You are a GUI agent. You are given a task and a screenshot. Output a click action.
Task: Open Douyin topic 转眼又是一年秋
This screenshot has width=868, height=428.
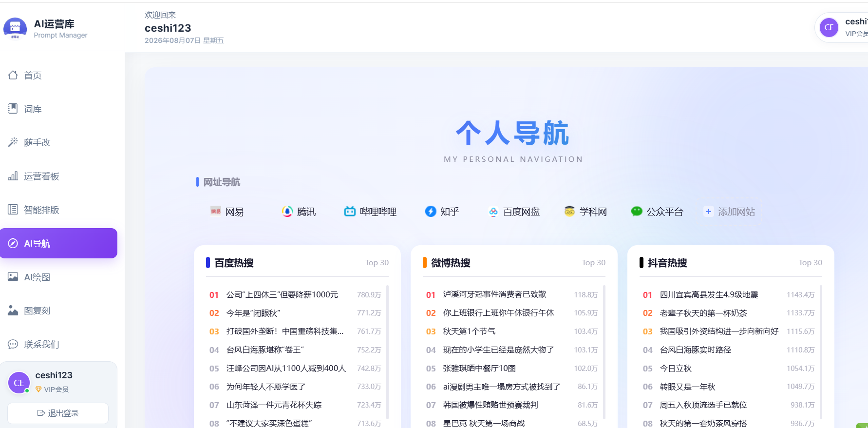pos(687,387)
